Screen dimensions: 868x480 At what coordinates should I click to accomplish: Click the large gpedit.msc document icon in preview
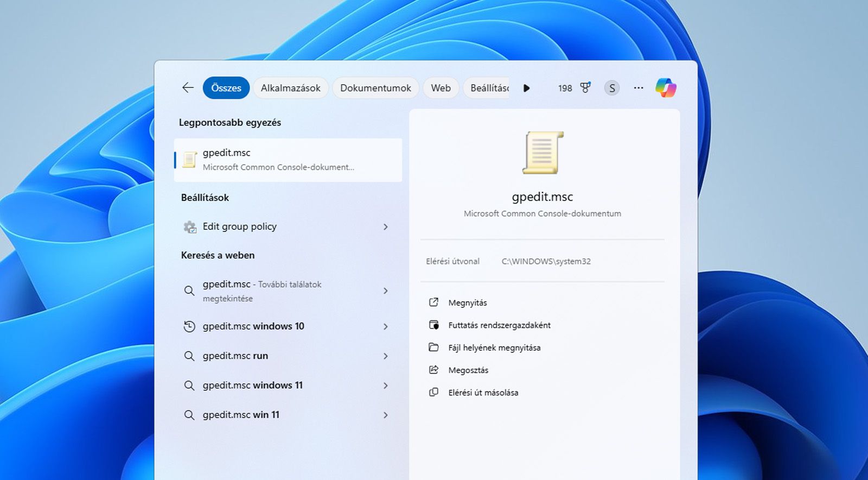pyautogui.click(x=542, y=153)
